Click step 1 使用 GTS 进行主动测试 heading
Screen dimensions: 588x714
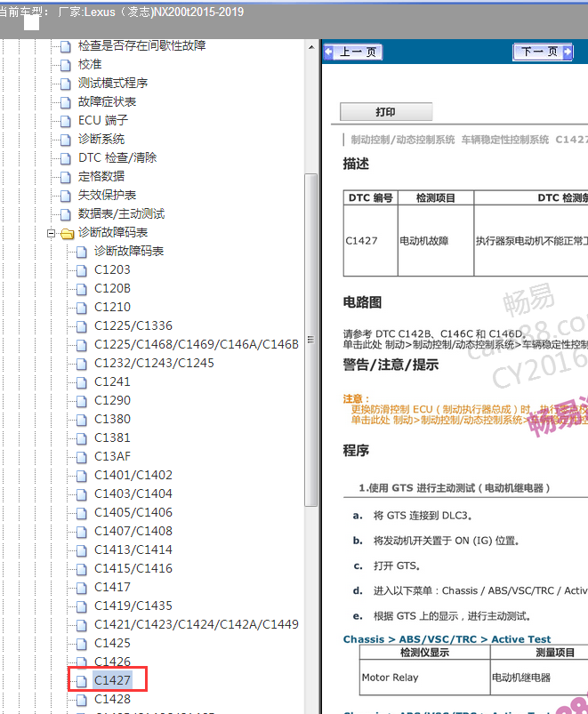point(454,487)
